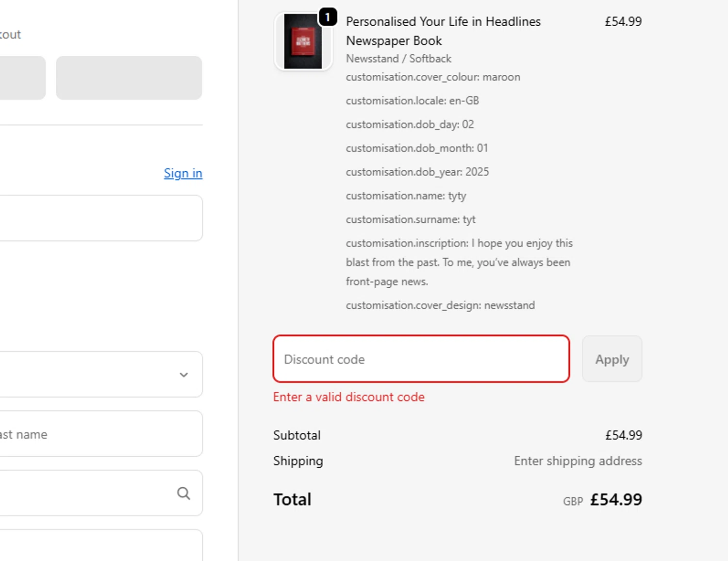Click into the Last name field
728x561 pixels.
(x=97, y=434)
